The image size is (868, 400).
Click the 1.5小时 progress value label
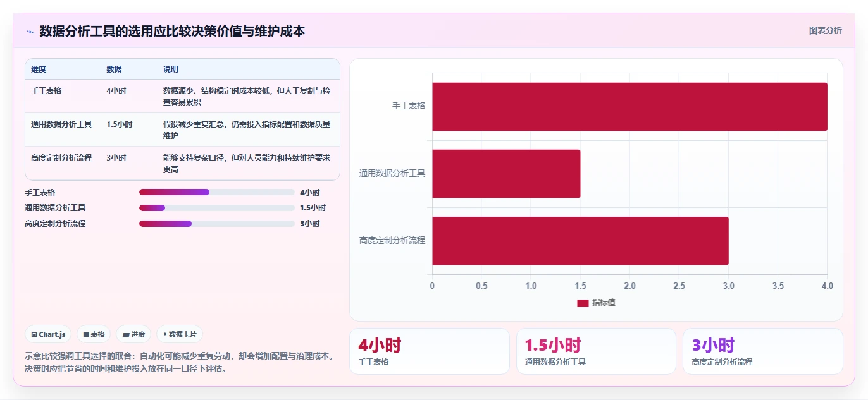[313, 208]
